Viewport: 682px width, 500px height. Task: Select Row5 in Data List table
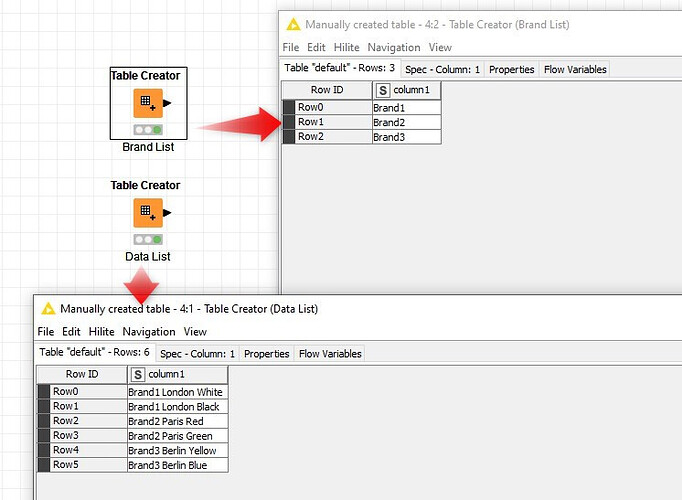pos(82,465)
